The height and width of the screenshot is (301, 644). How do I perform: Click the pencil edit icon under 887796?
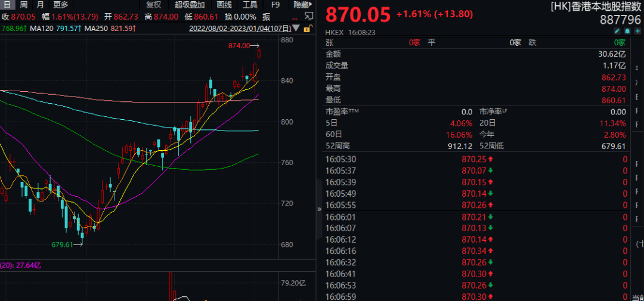pos(617,31)
